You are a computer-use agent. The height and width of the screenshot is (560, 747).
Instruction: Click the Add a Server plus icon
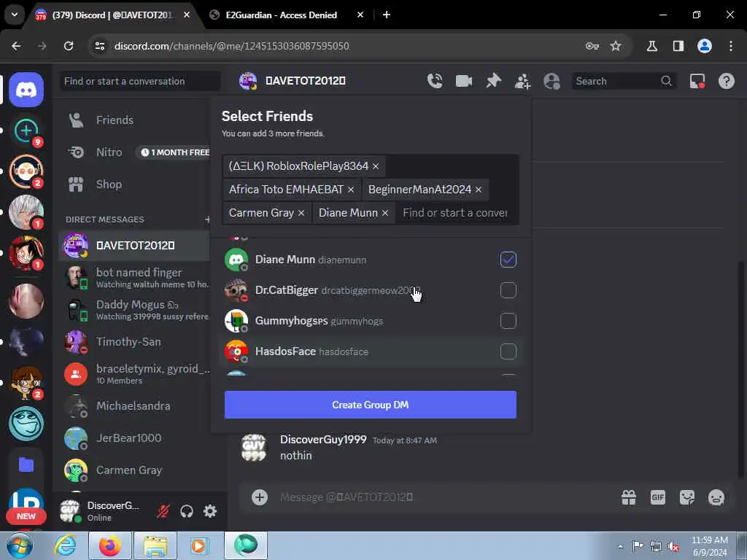click(x=26, y=130)
